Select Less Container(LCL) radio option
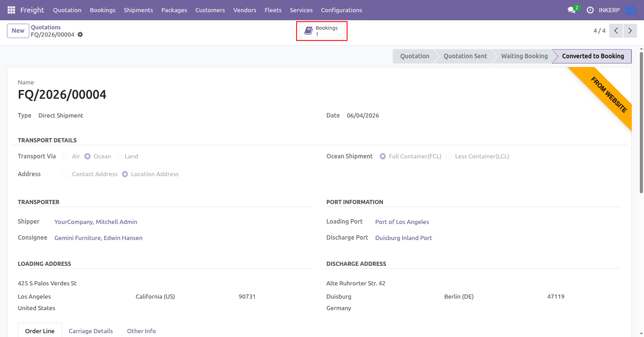Screen dimensions: 644x337 [x=449, y=156]
